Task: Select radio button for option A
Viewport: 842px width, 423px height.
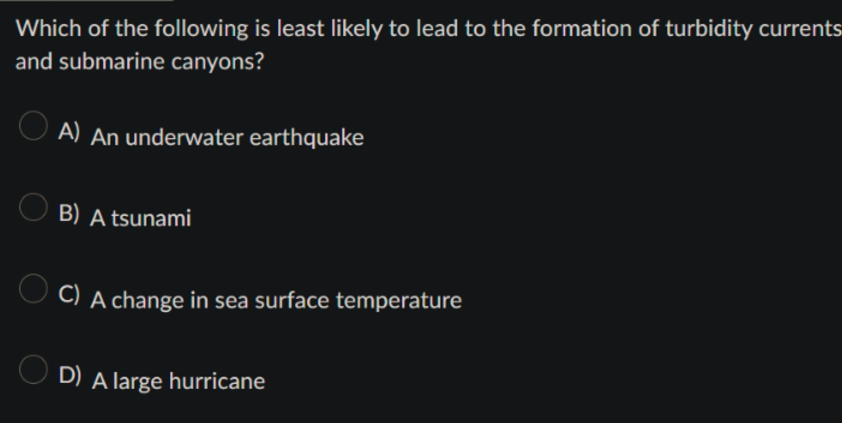Action: (33, 126)
